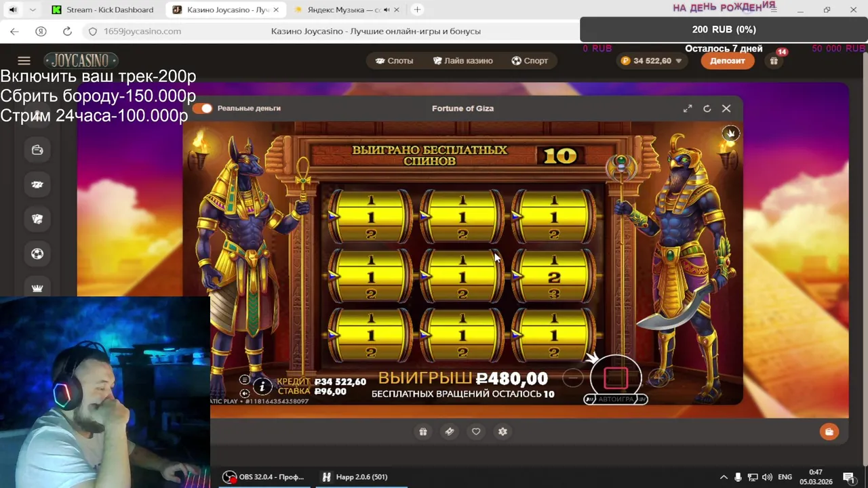Mute browser sound via speaker icon at top-left
868x488 pixels.
point(13,10)
